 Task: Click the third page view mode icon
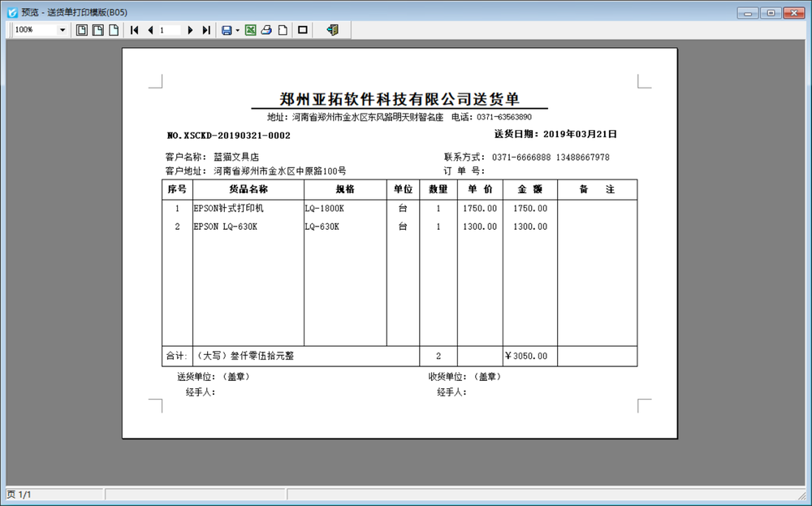[x=114, y=30]
